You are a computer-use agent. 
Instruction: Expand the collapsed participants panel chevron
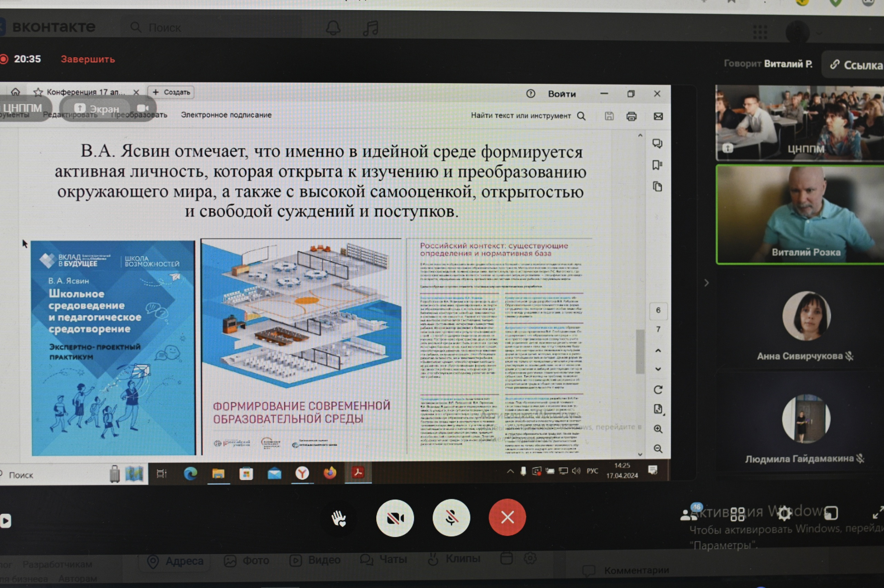(706, 283)
